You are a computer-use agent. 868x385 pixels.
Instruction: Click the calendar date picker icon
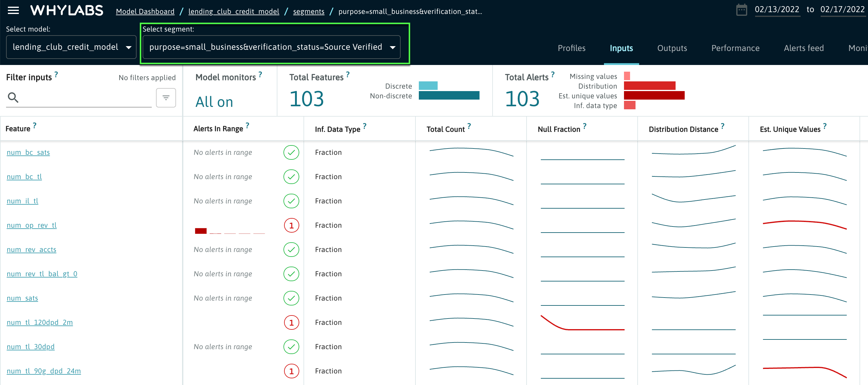741,10
